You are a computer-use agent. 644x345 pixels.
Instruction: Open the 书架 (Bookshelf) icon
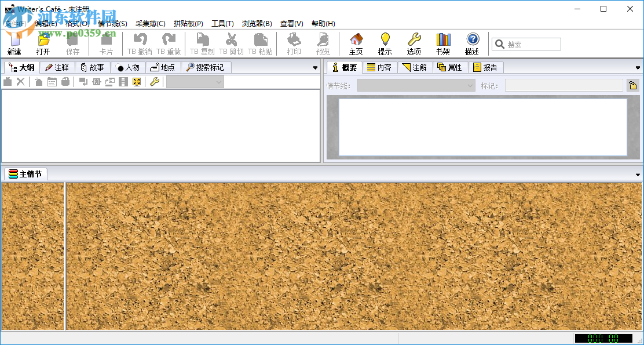(x=443, y=43)
